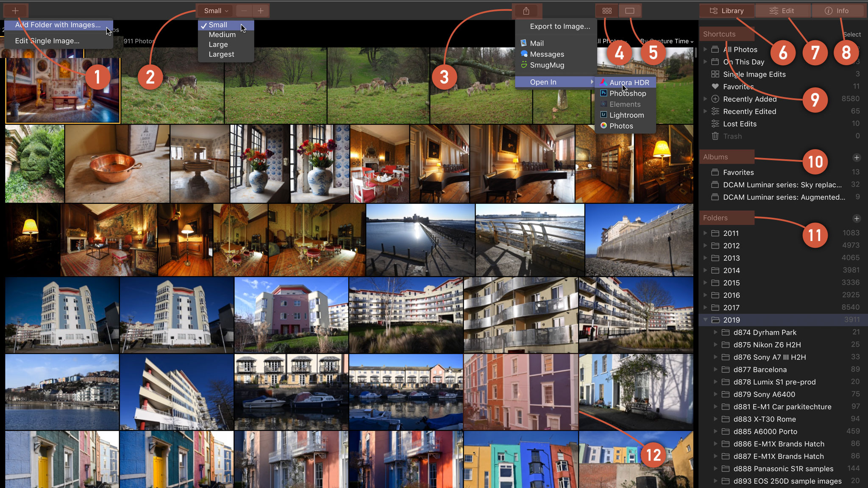868x488 pixels.
Task: Expand the 2015 folder
Action: 705,283
